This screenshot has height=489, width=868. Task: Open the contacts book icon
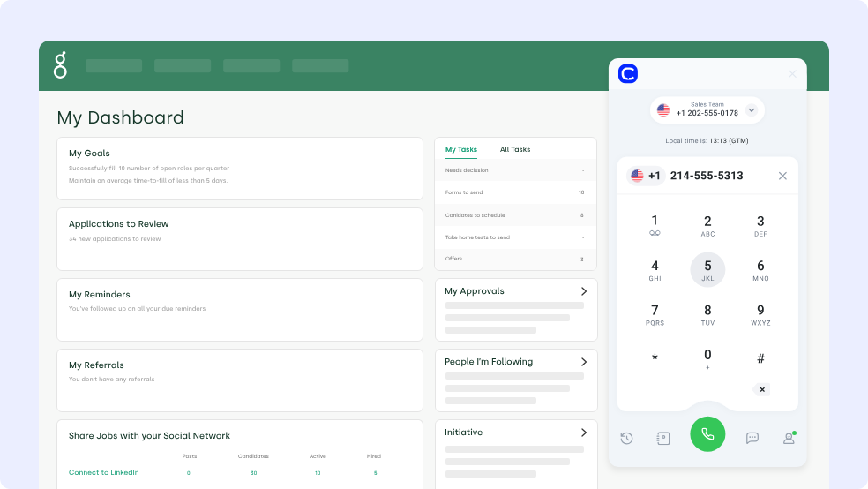pyautogui.click(x=663, y=438)
